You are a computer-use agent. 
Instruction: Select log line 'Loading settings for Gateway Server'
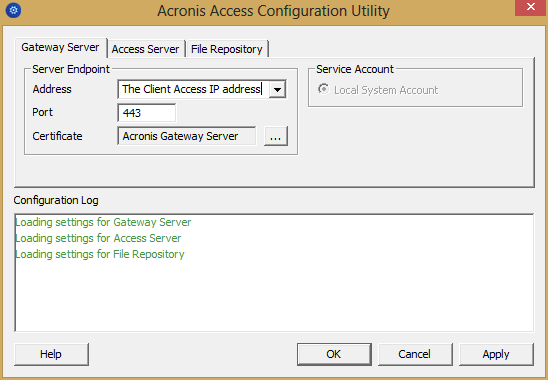(103, 222)
